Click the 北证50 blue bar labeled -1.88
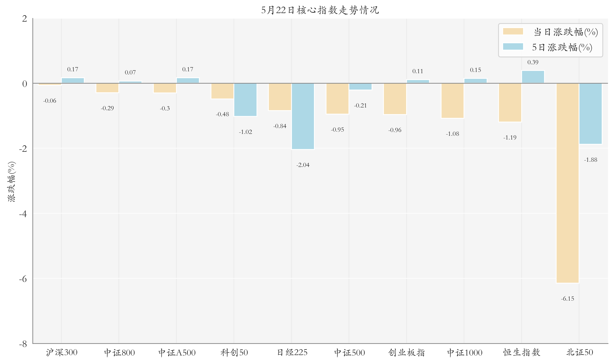This screenshot has height=364, width=614. pos(590,114)
